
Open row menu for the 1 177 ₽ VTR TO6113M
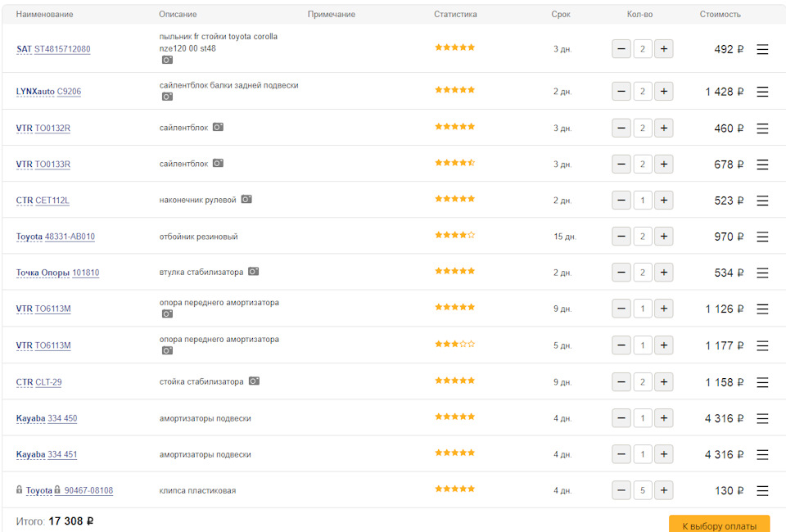coord(762,345)
